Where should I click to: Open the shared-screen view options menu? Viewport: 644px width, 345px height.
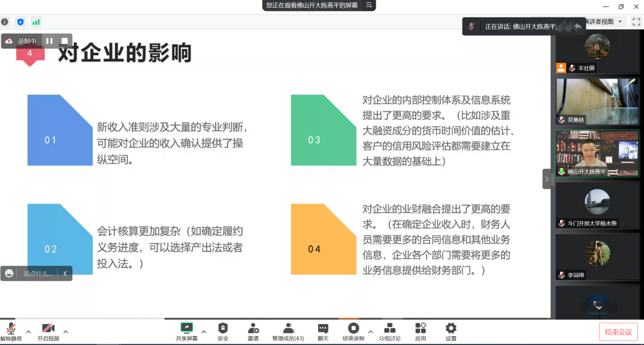(369, 5)
